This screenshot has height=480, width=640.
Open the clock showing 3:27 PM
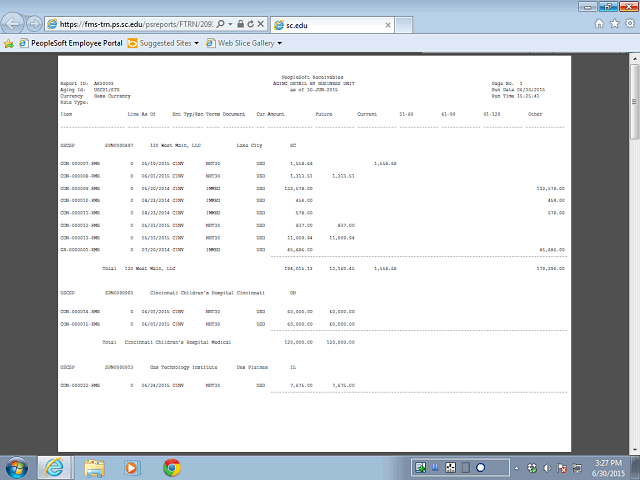(x=608, y=468)
